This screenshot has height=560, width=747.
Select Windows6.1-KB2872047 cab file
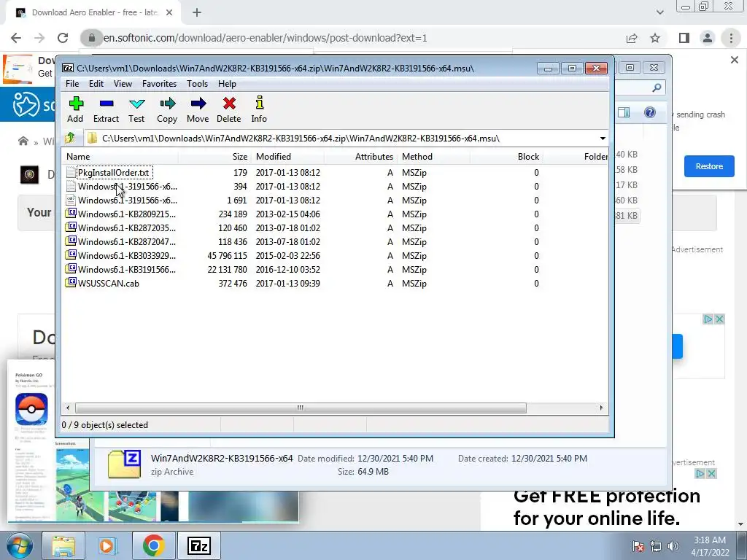tap(127, 242)
